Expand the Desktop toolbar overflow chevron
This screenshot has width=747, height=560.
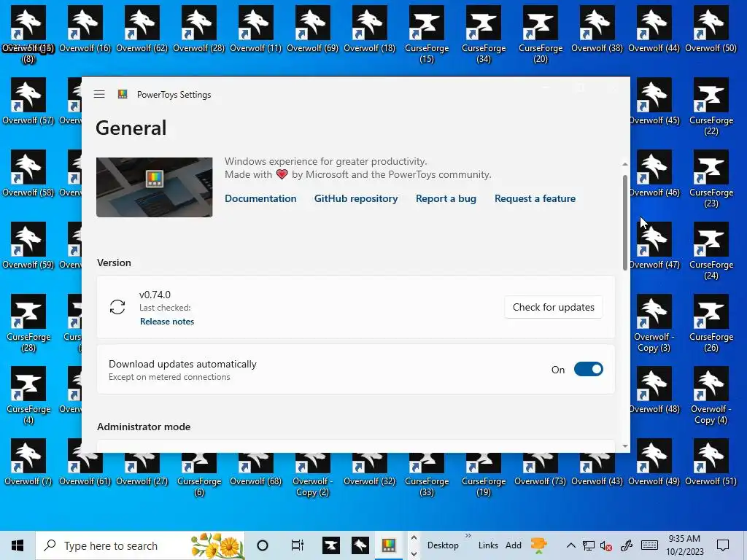coord(468,536)
